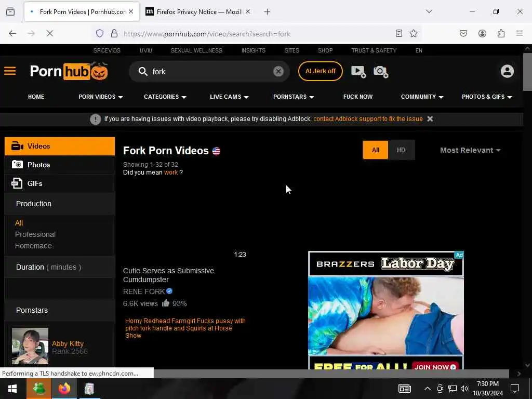532x399 pixels.
Task: Open the taskbar news widget icon
Action: click(x=404, y=389)
